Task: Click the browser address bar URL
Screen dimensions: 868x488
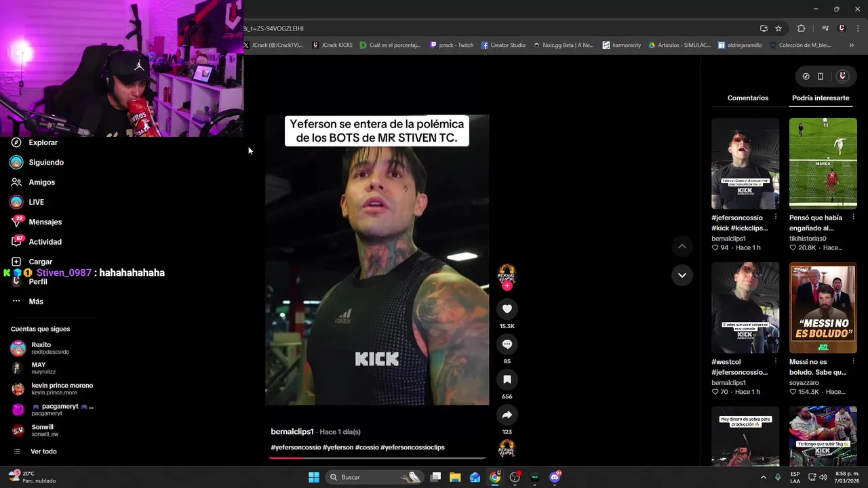Action: pyautogui.click(x=274, y=28)
